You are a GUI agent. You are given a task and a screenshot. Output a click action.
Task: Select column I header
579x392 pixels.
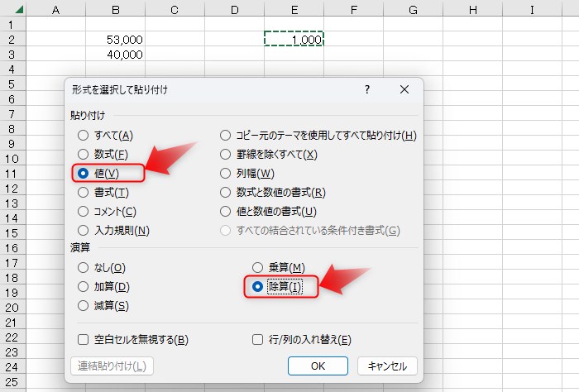pyautogui.click(x=532, y=9)
